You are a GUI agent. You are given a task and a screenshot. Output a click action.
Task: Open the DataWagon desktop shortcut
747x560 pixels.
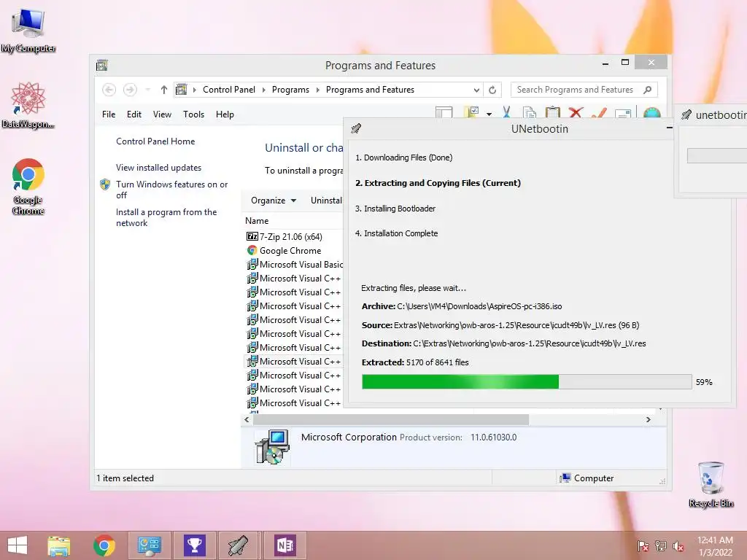28,105
